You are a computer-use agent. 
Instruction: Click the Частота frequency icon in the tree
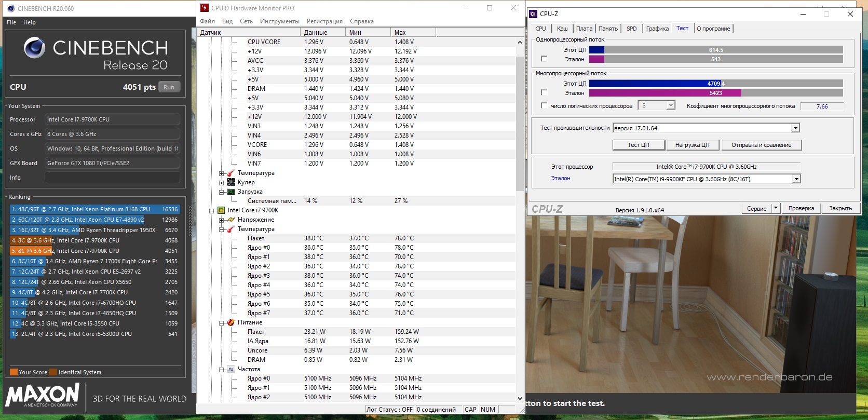tap(231, 369)
